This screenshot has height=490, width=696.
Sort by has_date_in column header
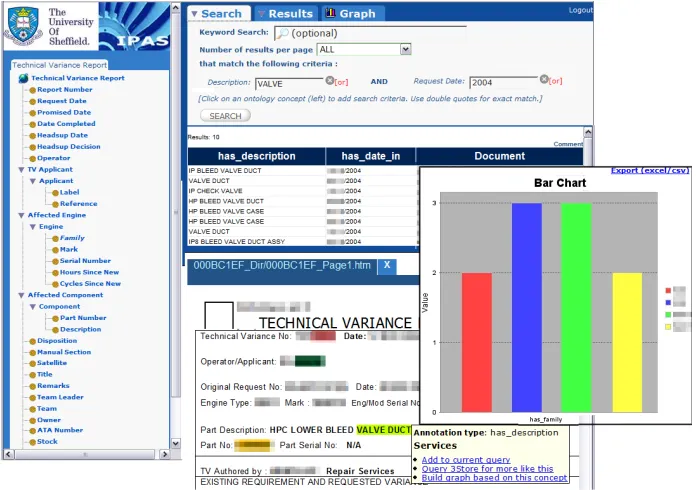371,156
